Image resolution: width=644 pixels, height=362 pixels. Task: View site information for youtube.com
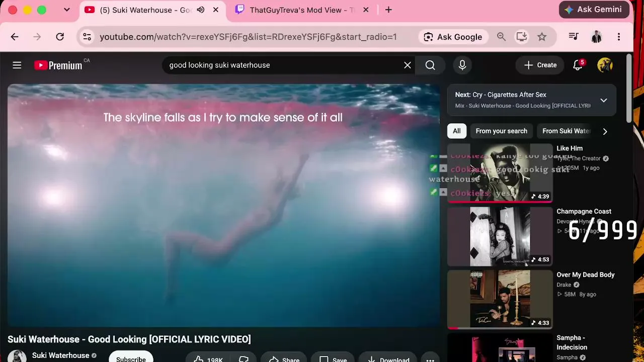(87, 37)
